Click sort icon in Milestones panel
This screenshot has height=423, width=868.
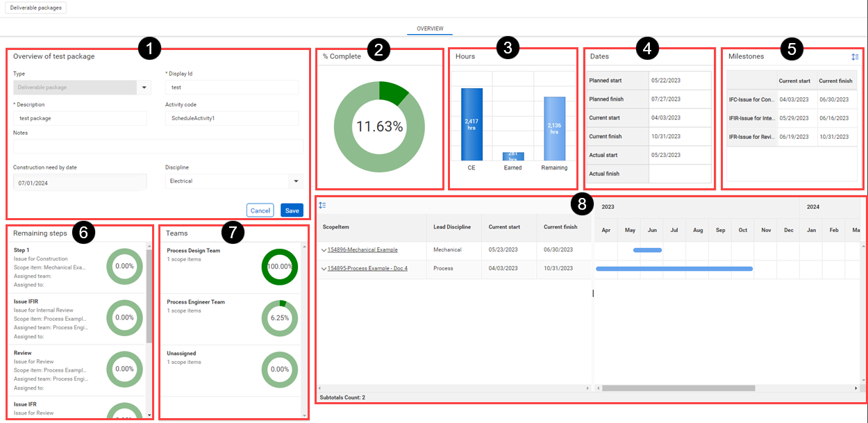pos(855,57)
